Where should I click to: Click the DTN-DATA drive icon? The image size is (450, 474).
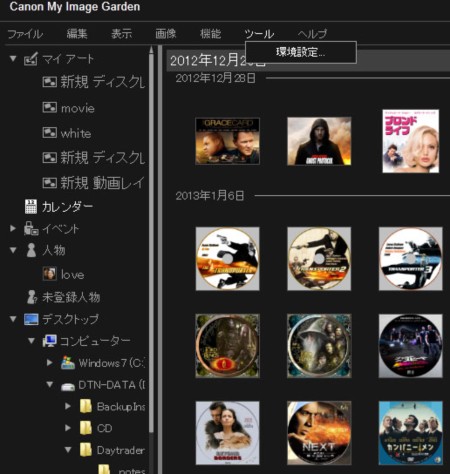(68, 386)
